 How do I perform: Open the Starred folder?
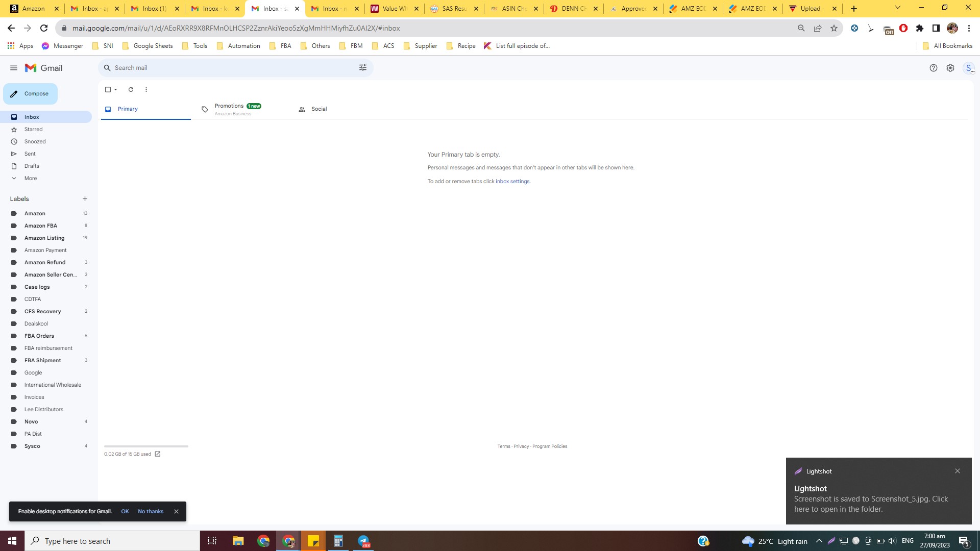(46, 130)
